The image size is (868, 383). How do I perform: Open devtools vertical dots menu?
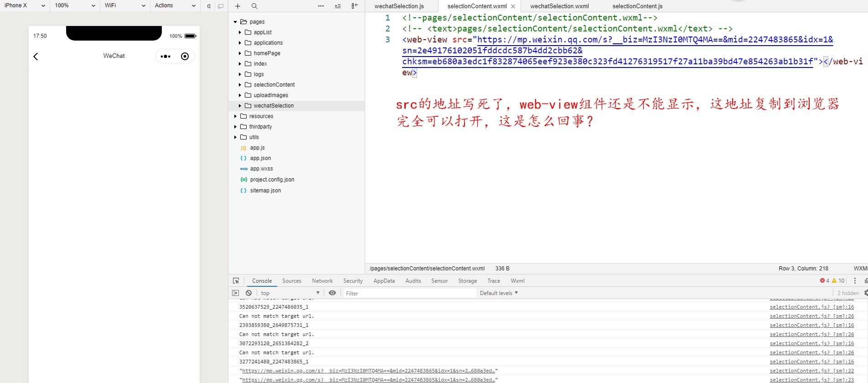tap(855, 281)
